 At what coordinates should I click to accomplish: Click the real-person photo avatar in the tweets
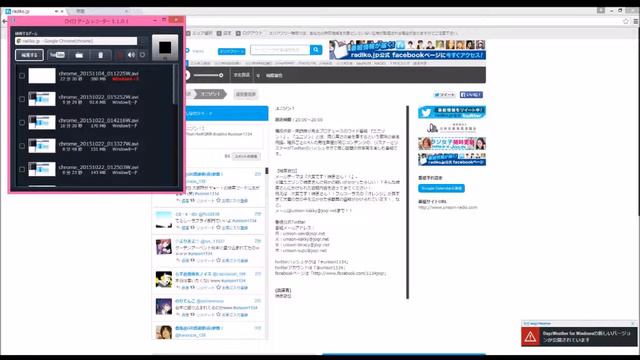(164, 331)
